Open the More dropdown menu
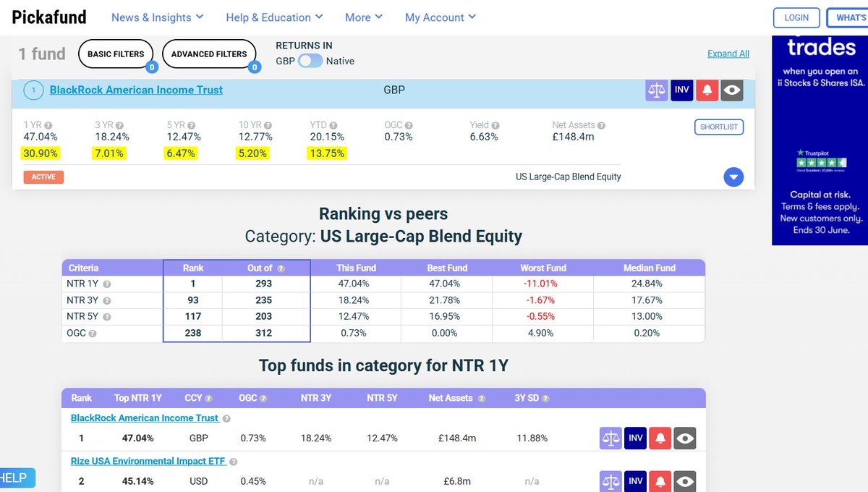 pyautogui.click(x=364, y=17)
